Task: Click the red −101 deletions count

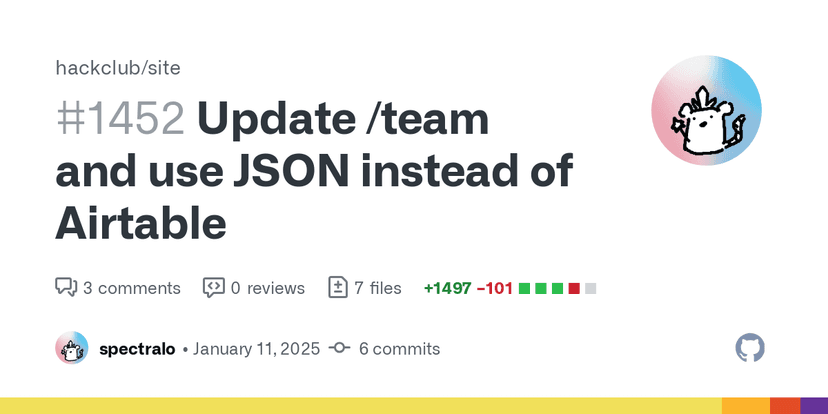Action: tap(495, 288)
